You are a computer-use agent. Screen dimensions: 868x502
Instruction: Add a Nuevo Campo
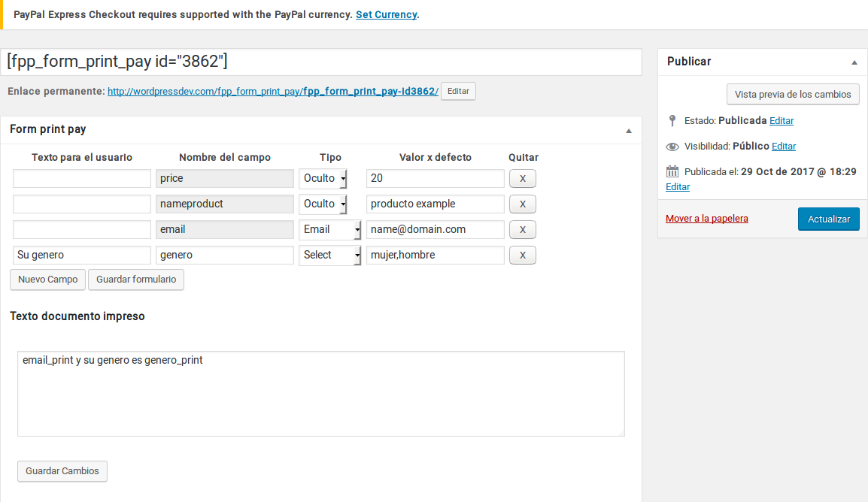click(x=47, y=280)
